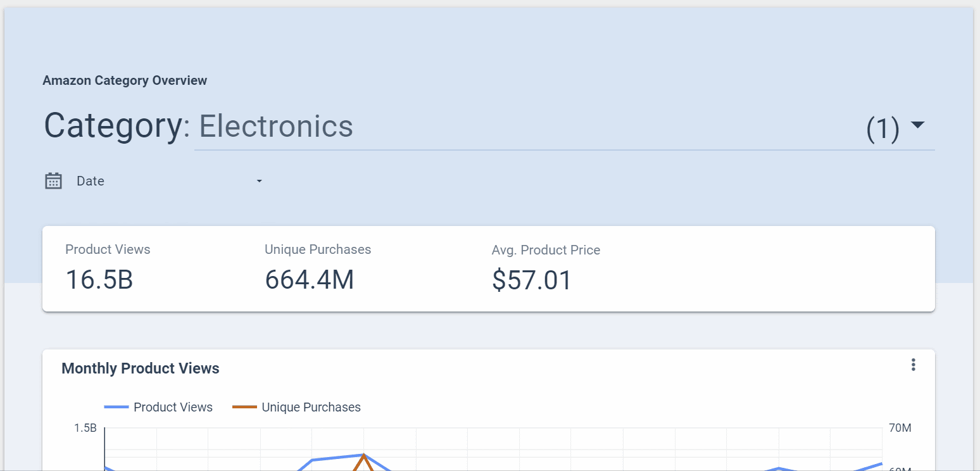Select the Monthly Product Views chart title
This screenshot has height=471, width=980.
pos(140,368)
